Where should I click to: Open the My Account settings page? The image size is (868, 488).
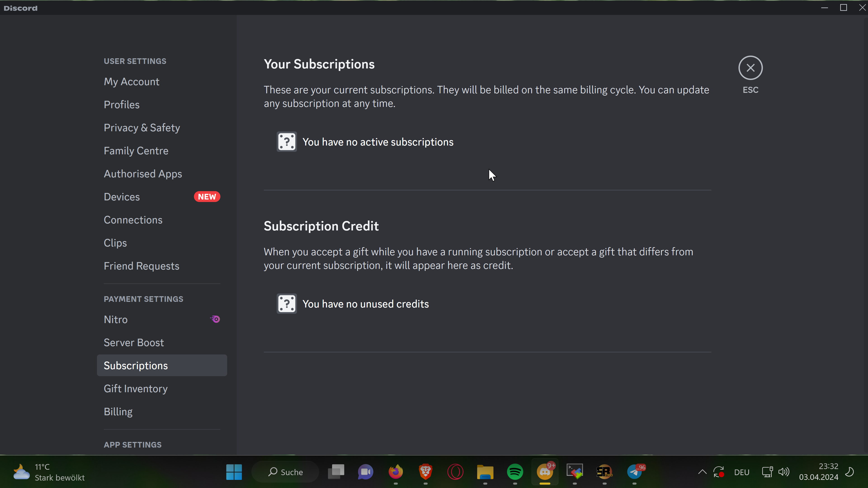pyautogui.click(x=131, y=82)
